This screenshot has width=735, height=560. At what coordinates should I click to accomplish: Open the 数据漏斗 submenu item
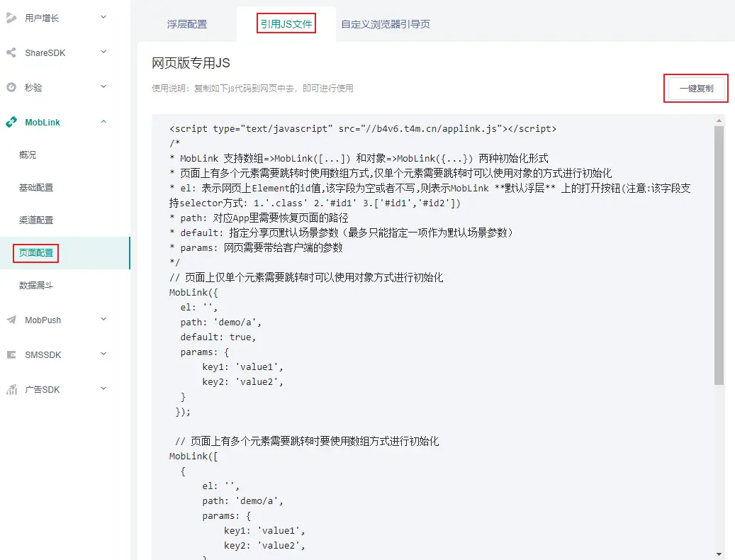36,285
